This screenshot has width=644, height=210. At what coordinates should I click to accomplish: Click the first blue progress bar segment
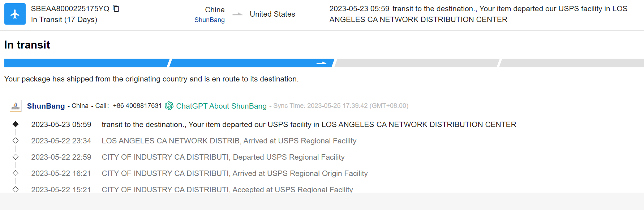coord(86,63)
